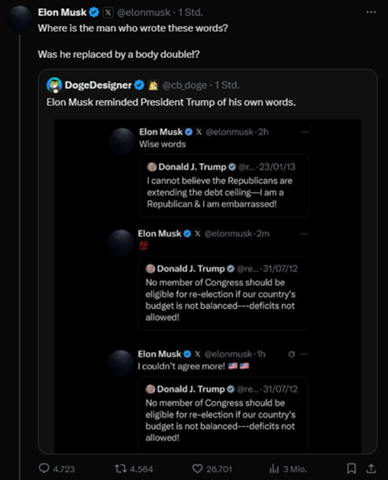Open the DogeDesigner profile picture
Image resolution: width=388 pixels, height=480 pixels.
[54, 85]
